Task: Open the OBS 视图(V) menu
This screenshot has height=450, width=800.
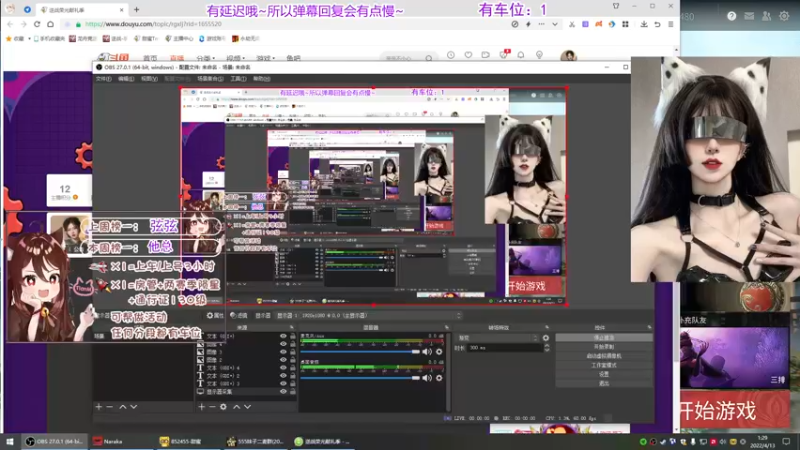Action: click(149, 79)
